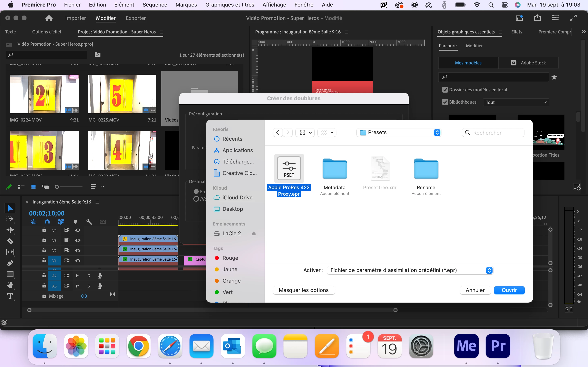This screenshot has width=588, height=367.
Task: Adjust the project thumbnail zoom slider
Action: coord(57,187)
